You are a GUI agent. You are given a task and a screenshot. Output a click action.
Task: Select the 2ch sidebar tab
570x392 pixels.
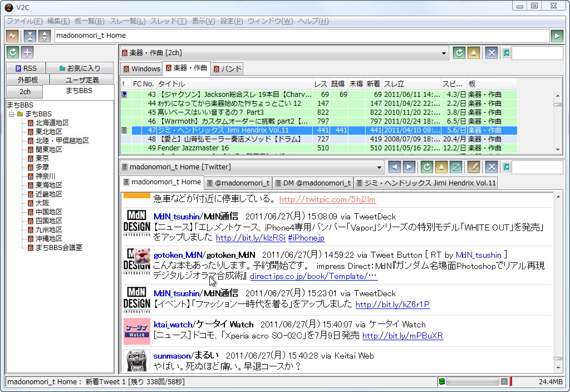(24, 91)
